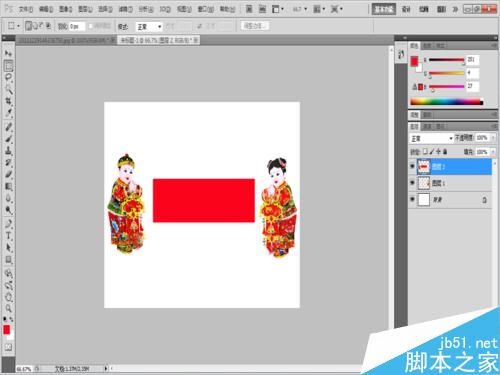The image size is (500, 375).
Task: Select the Eyedropper tool
Action: 8,113
